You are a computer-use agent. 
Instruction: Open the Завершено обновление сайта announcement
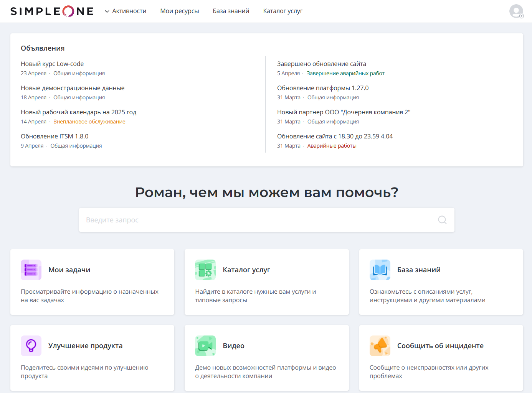322,64
